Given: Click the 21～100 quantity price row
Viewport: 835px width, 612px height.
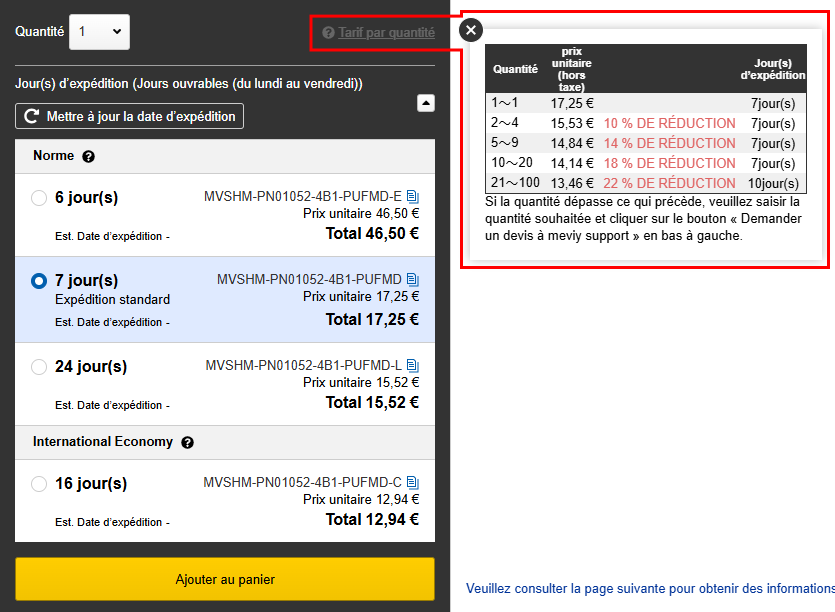Looking at the screenshot, I should point(645,183).
